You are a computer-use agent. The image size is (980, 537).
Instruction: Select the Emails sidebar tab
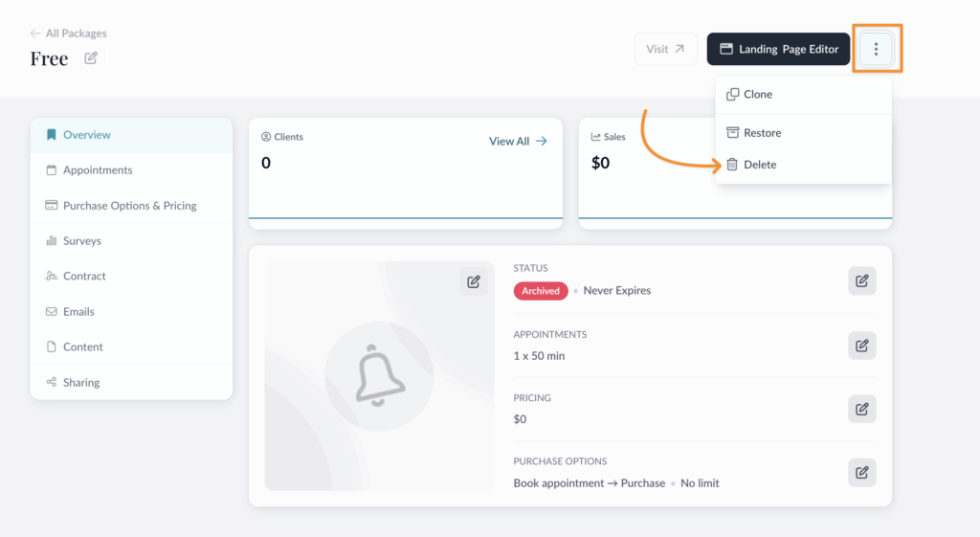pyautogui.click(x=78, y=312)
